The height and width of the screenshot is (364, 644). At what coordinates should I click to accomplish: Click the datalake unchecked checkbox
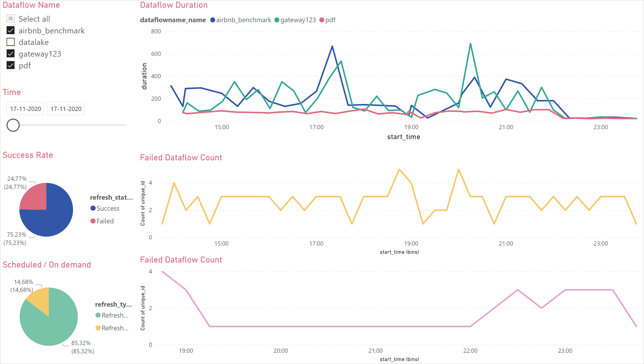[11, 42]
